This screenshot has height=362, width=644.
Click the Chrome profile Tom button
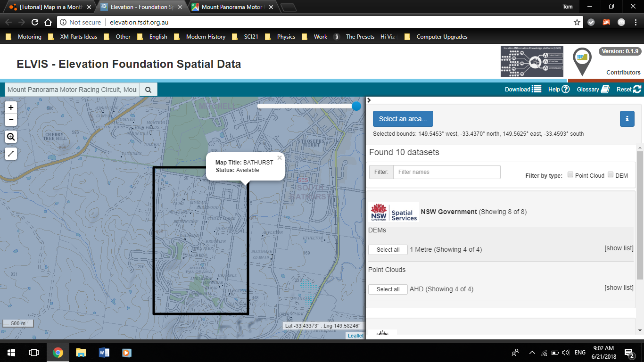568,7
